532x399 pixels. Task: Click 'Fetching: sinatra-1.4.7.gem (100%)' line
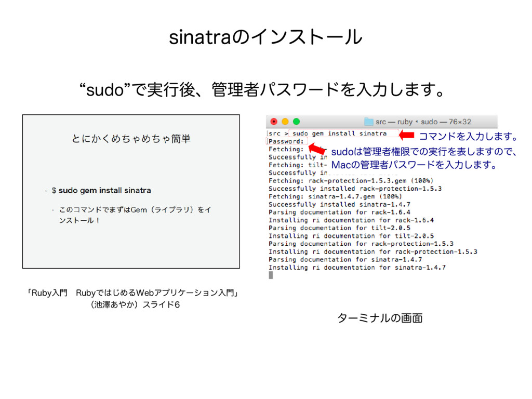[335, 196]
